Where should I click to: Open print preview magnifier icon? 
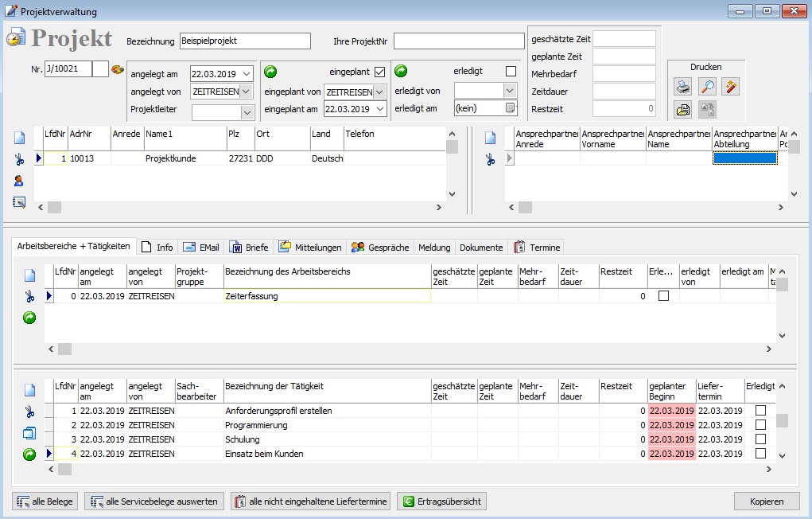coord(707,87)
